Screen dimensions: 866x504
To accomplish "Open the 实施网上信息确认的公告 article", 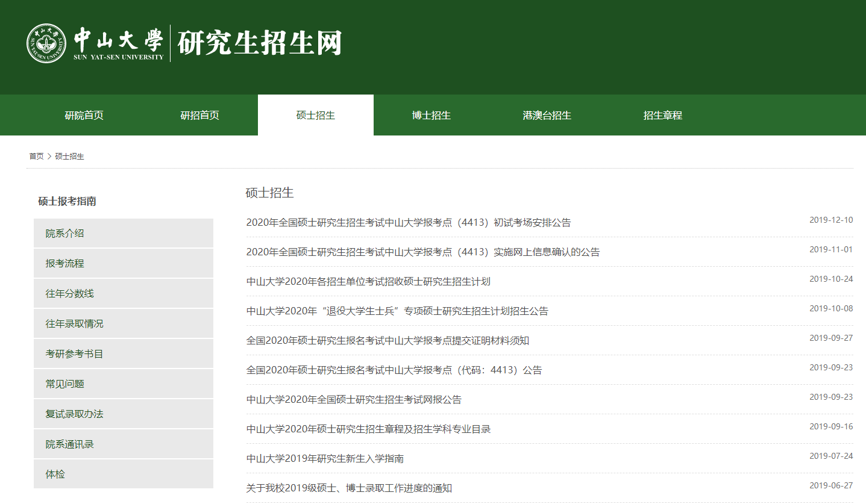I will point(423,252).
